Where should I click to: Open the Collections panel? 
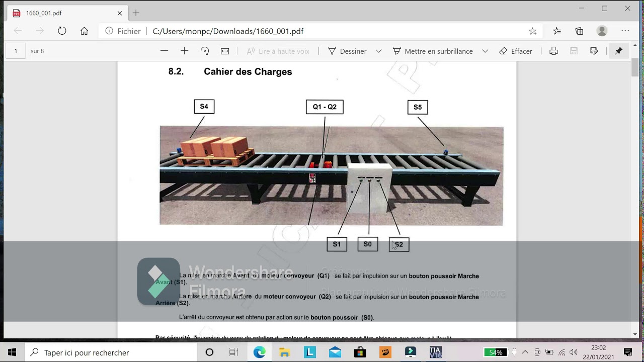click(x=579, y=31)
